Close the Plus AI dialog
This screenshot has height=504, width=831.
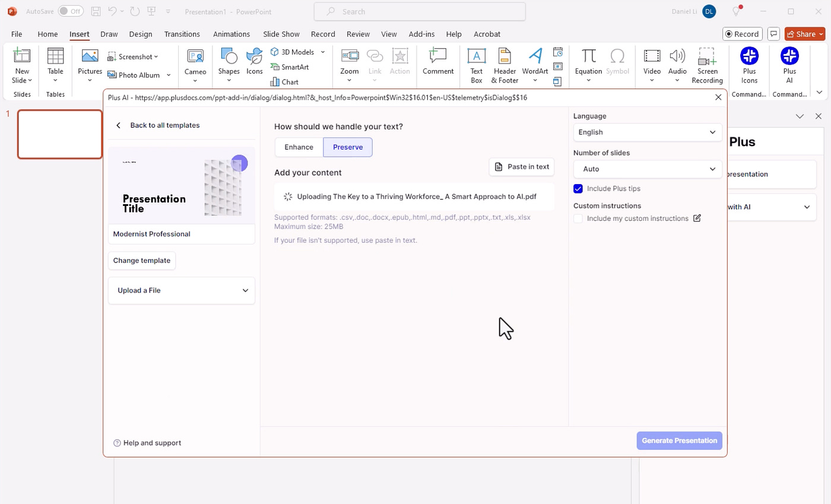click(718, 97)
